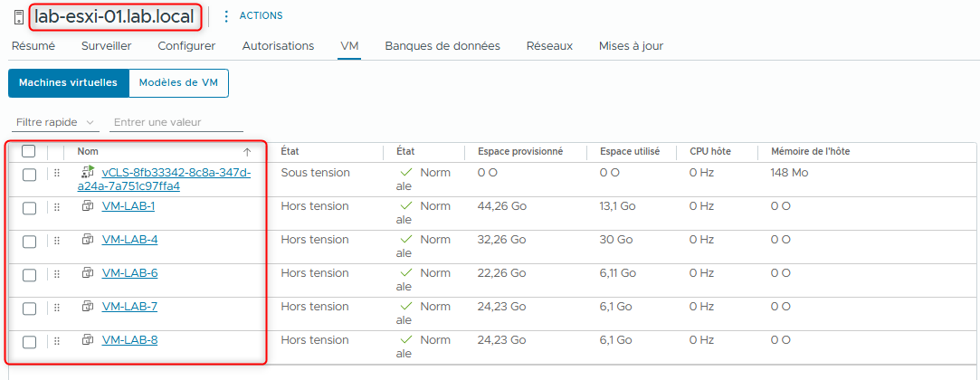Image resolution: width=980 pixels, height=380 pixels.
Task: Open the VM-LAB-7 link
Action: (129, 306)
